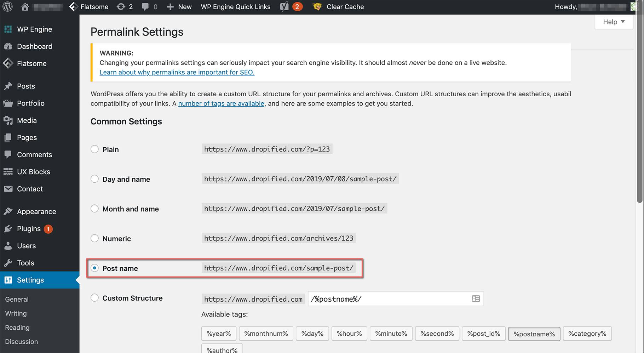Select the Post name option

click(94, 268)
